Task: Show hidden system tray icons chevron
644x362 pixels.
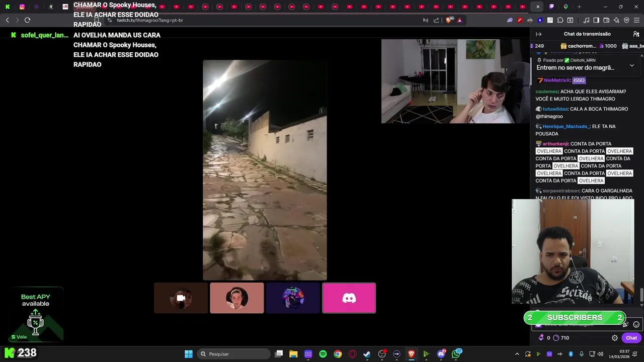Action: (x=517, y=354)
